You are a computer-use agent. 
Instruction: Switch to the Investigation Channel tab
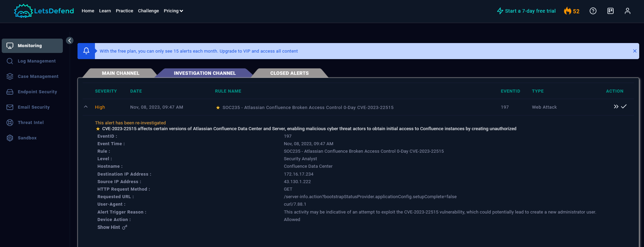click(x=205, y=73)
